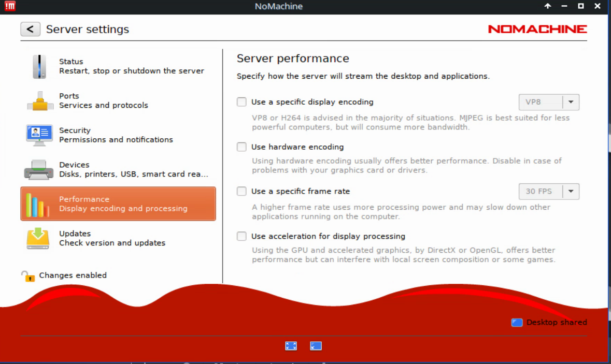This screenshot has height=364, width=611.
Task: Click the up arrow in title bar
Action: (x=547, y=6)
